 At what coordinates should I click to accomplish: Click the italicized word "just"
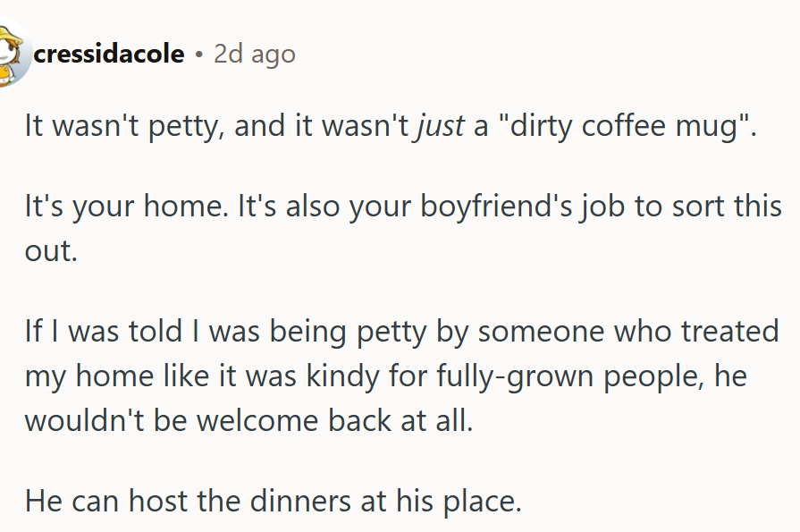441,126
